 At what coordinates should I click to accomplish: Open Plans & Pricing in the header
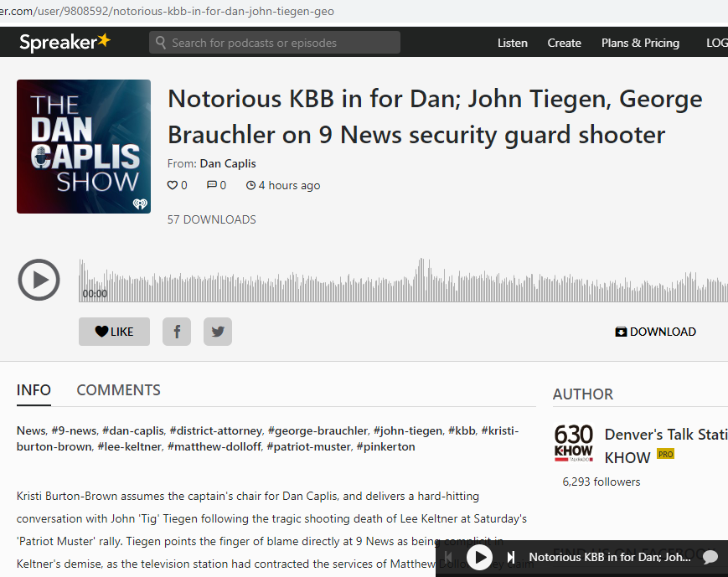pos(640,43)
